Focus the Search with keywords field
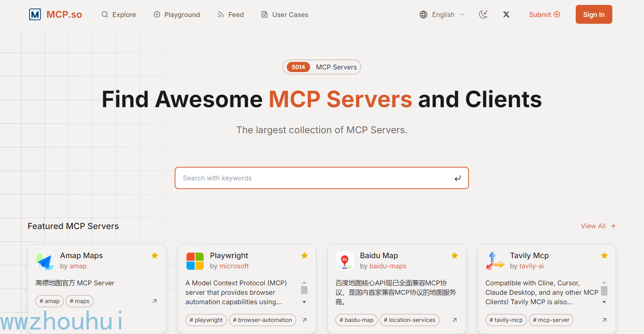The image size is (644, 334). (322, 178)
